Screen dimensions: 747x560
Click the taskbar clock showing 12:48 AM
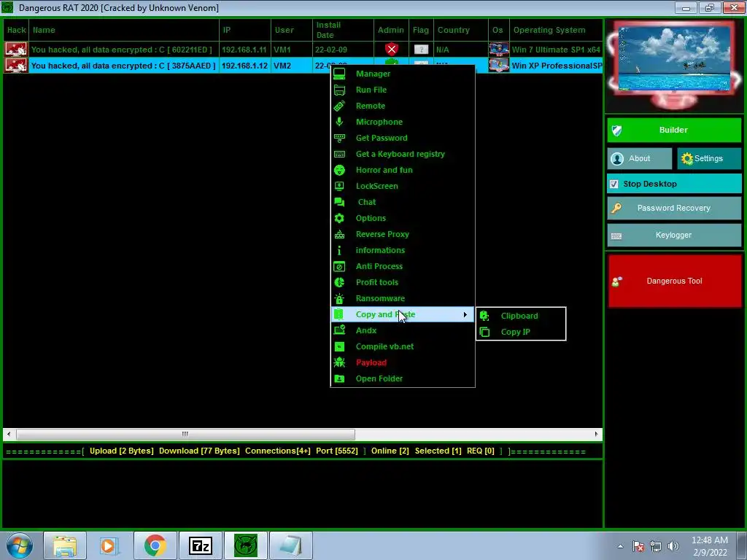coord(710,546)
